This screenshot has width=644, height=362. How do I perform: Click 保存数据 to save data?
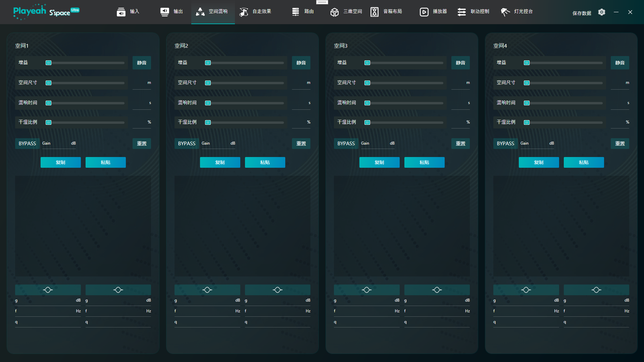(x=582, y=13)
